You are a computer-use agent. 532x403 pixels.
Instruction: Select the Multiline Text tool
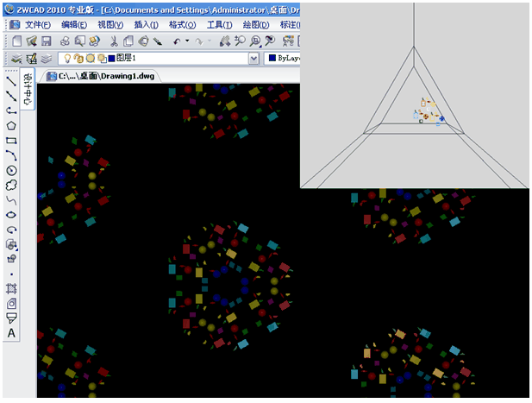11,333
